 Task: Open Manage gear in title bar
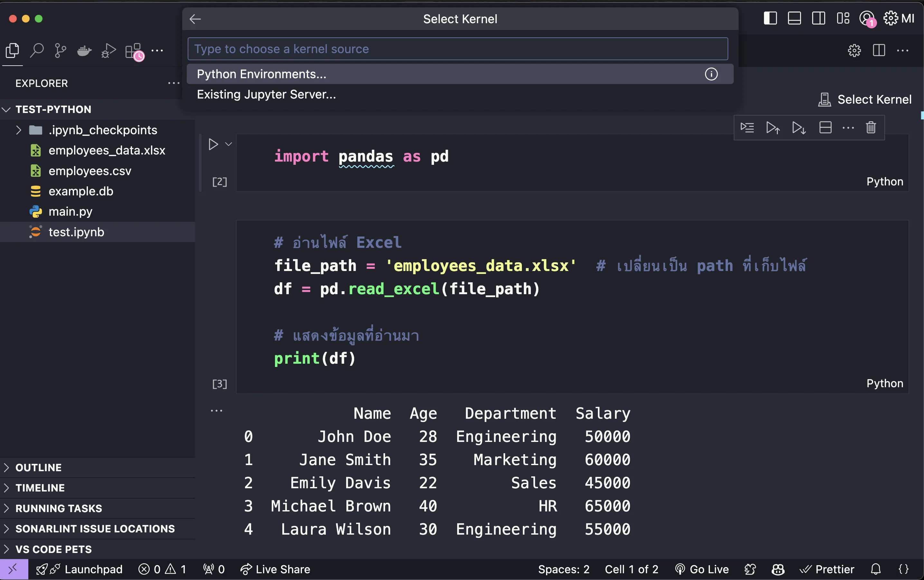891,18
